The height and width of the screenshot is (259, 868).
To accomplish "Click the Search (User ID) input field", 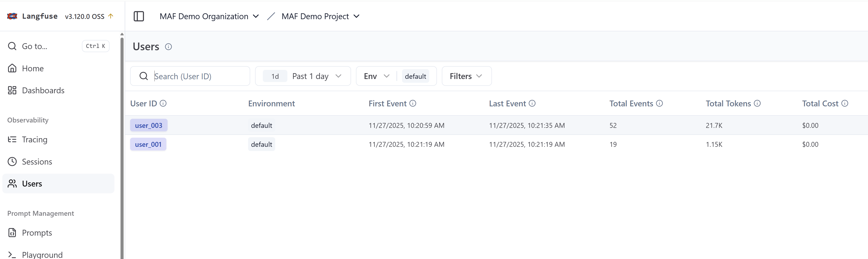I will pyautogui.click(x=199, y=76).
